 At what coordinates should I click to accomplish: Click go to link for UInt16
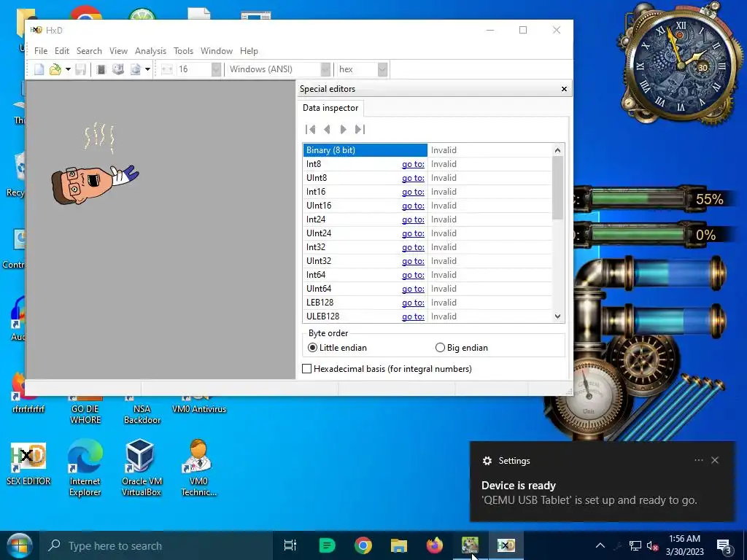[x=413, y=206]
